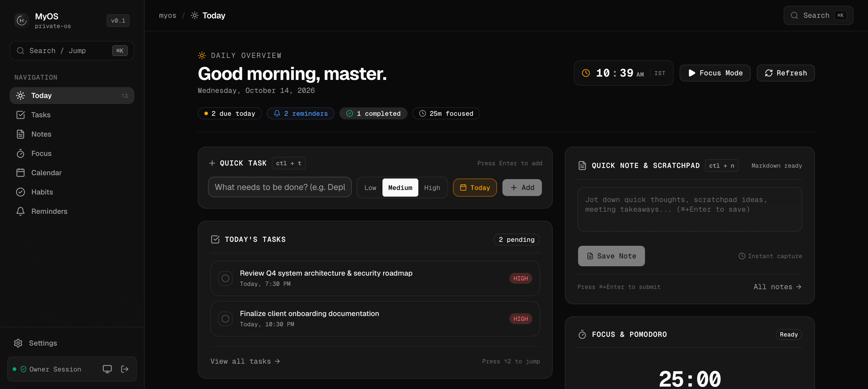Open the Today due date picker
The height and width of the screenshot is (389, 868).
point(475,188)
